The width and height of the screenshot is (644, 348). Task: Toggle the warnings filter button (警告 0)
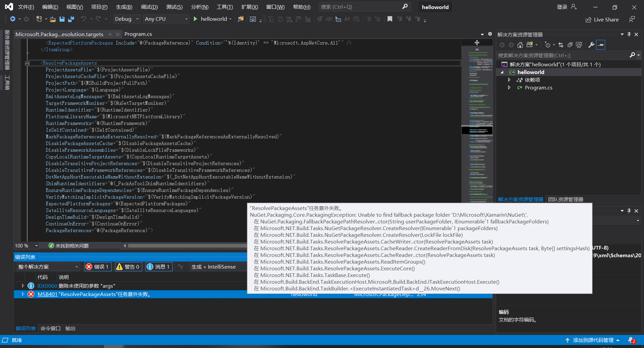tap(128, 267)
